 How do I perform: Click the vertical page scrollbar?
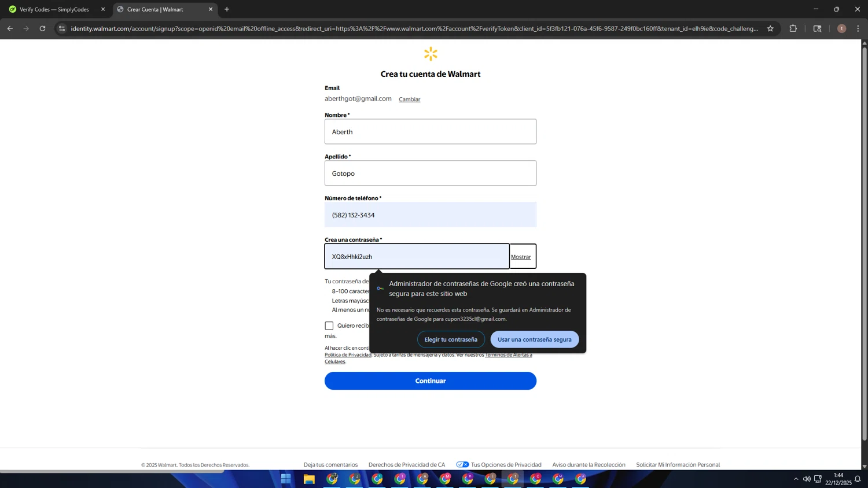coord(865,243)
